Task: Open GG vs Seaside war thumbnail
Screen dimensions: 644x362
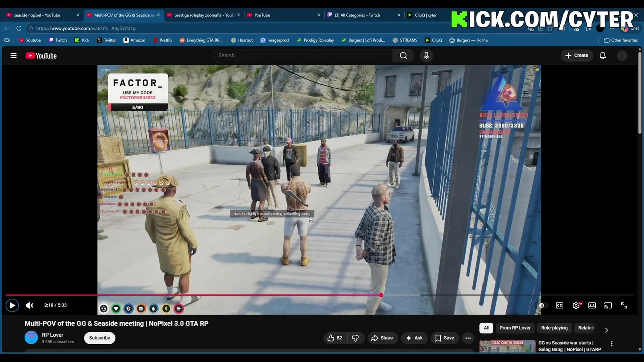Action: pos(507,347)
